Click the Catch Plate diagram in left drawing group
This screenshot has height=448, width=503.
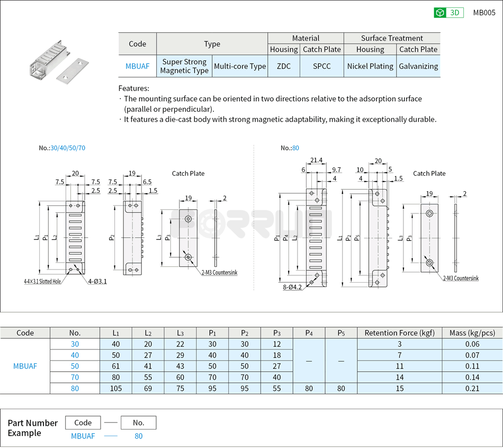(x=188, y=174)
